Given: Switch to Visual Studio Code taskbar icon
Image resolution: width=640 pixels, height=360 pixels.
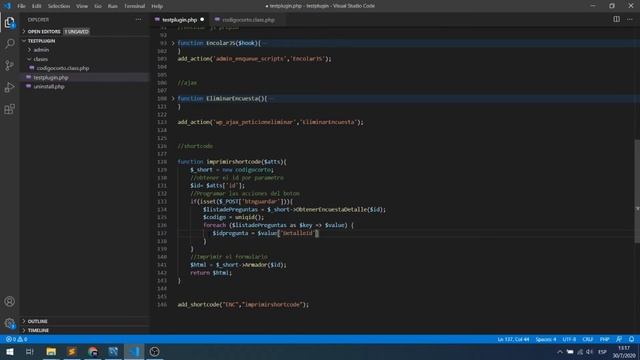Looking at the screenshot, I should tap(134, 351).
